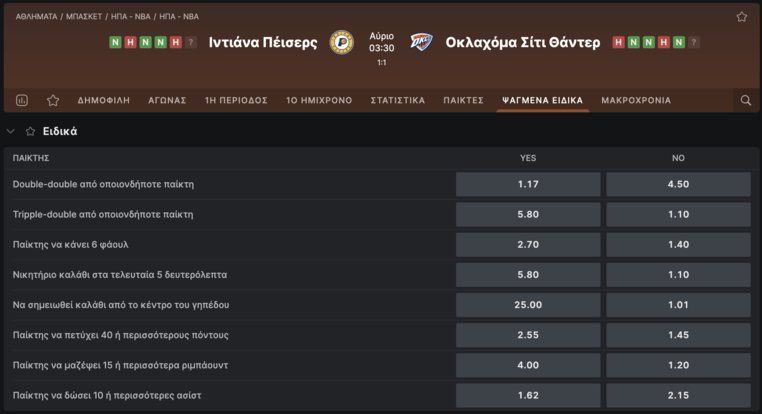The width and height of the screenshot is (762, 414).
Task: Bet YES 1.17 on Double-double
Action: [528, 184]
